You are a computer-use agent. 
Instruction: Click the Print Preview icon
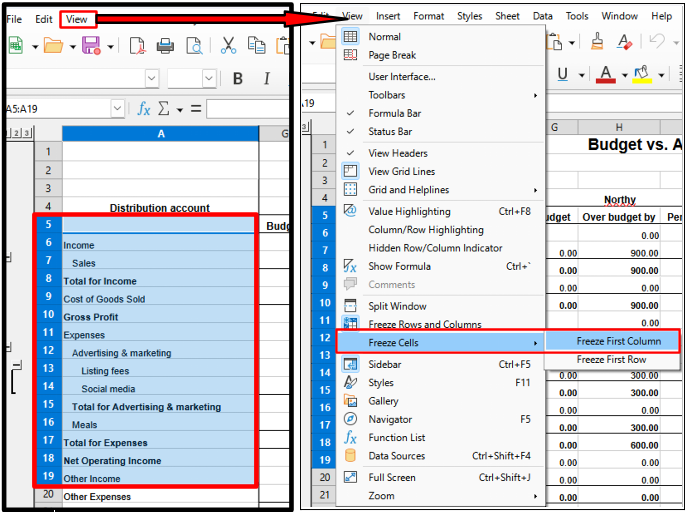coord(194,45)
